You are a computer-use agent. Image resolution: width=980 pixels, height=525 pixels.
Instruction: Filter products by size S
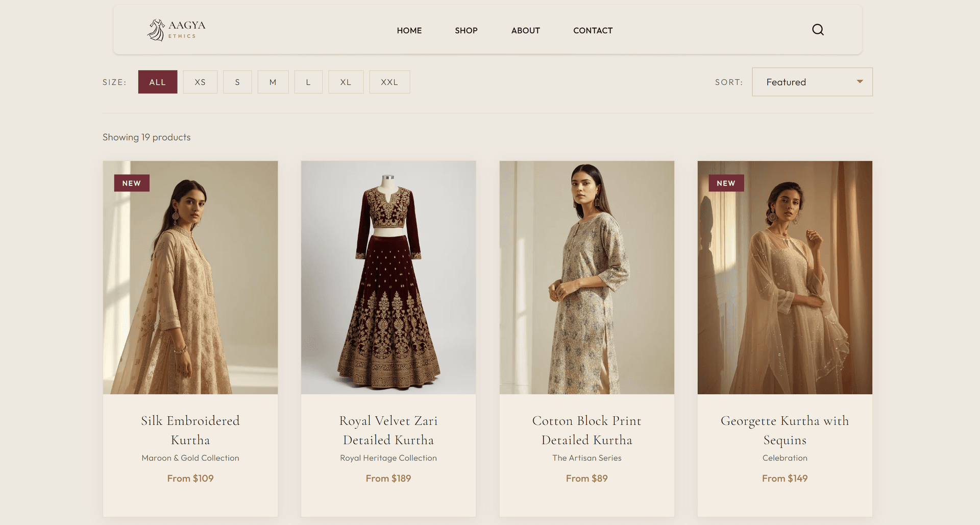click(237, 82)
